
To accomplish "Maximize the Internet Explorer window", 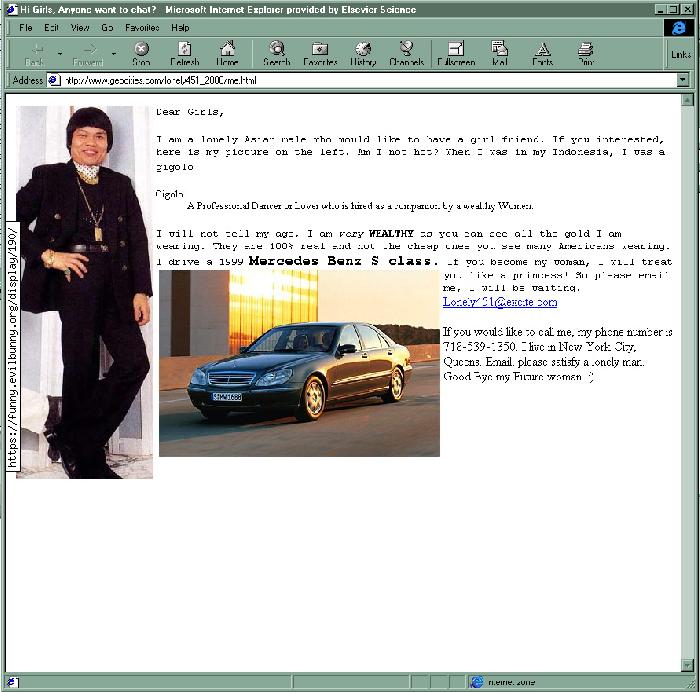I will coord(674,9).
